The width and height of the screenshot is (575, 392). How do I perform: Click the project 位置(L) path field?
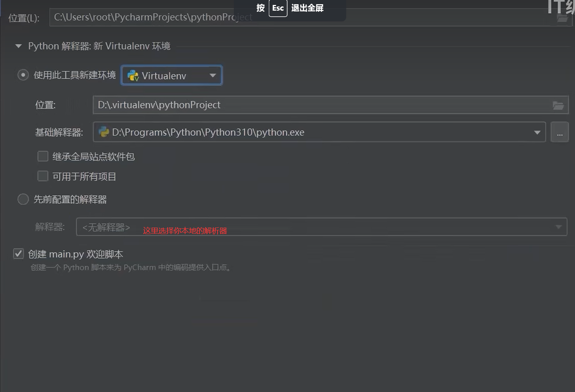coord(311,17)
